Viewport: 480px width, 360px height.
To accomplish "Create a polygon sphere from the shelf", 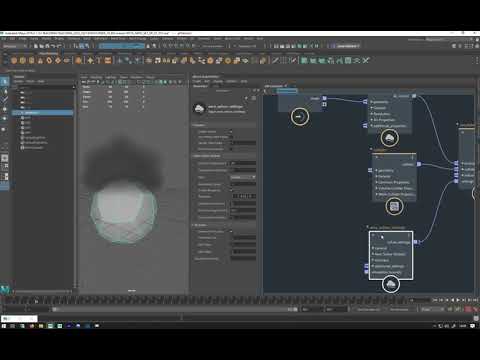I will tap(14, 60).
